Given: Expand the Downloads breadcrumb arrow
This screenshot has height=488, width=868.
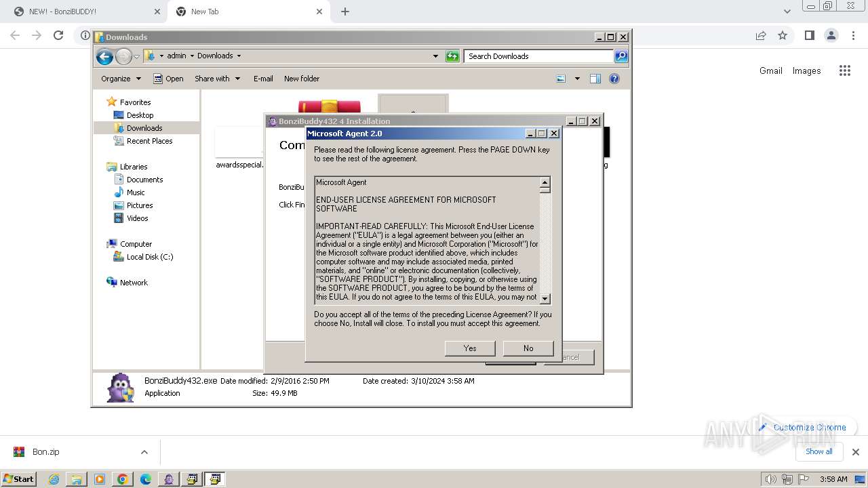Looking at the screenshot, I should click(239, 56).
